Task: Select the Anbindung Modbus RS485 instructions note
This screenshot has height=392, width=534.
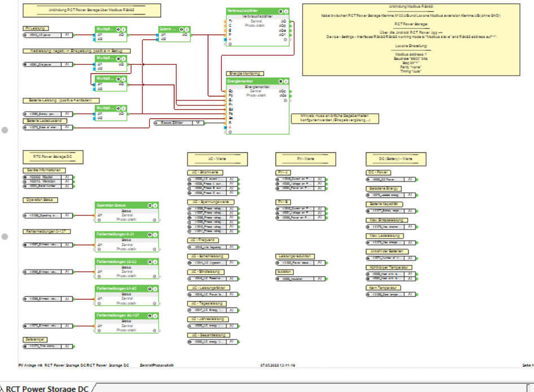Action: pyautogui.click(x=411, y=39)
